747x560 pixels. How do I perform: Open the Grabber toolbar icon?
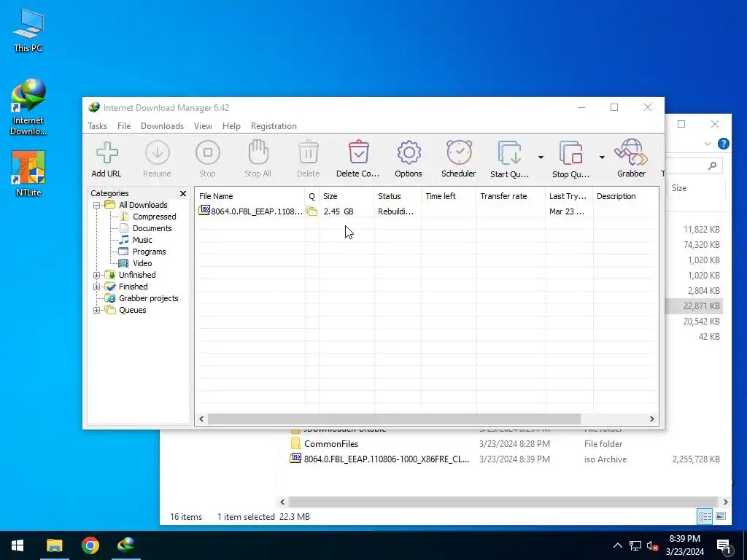click(x=631, y=152)
